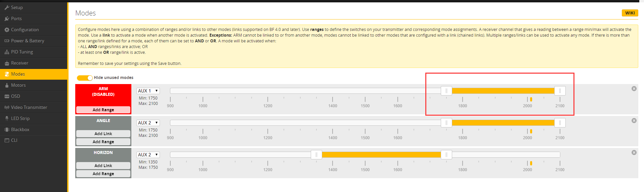Click the Ports plug icon
This screenshot has height=192, width=644.
tap(7, 18)
